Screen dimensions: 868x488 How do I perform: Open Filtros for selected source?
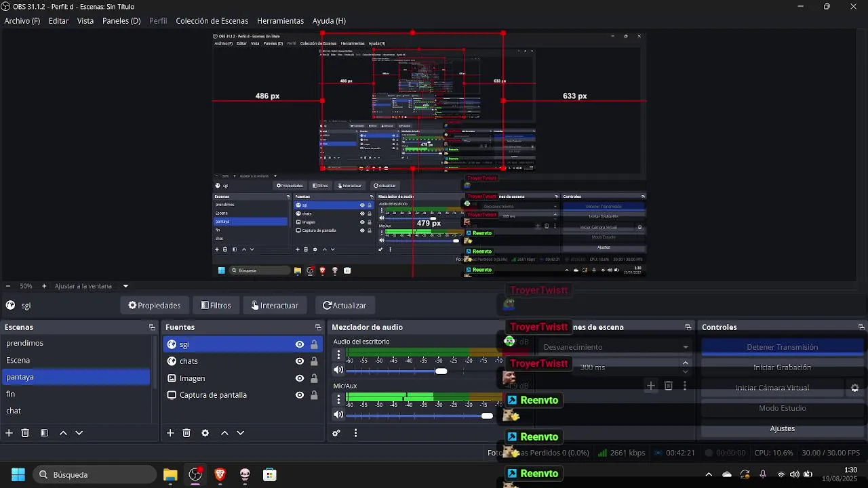[x=216, y=306]
